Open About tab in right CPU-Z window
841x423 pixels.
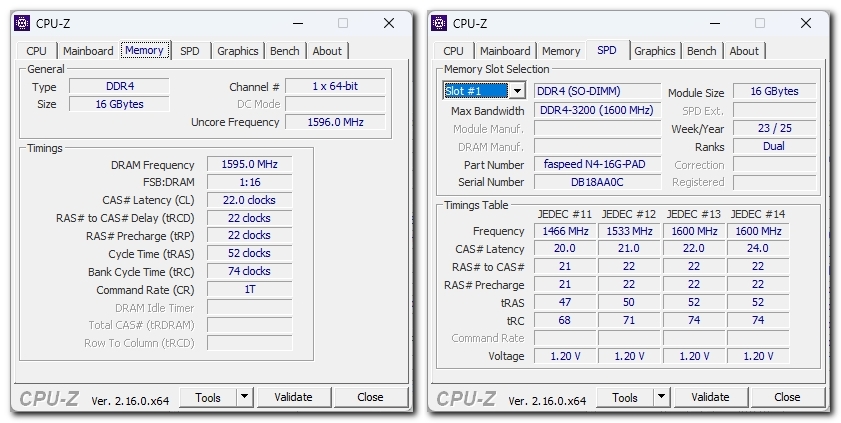pyautogui.click(x=744, y=51)
